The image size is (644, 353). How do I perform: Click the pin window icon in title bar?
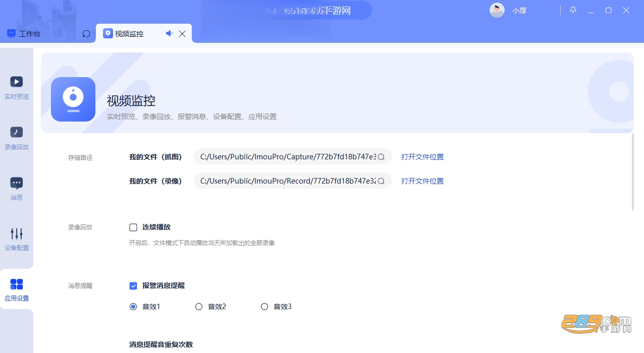click(x=573, y=10)
